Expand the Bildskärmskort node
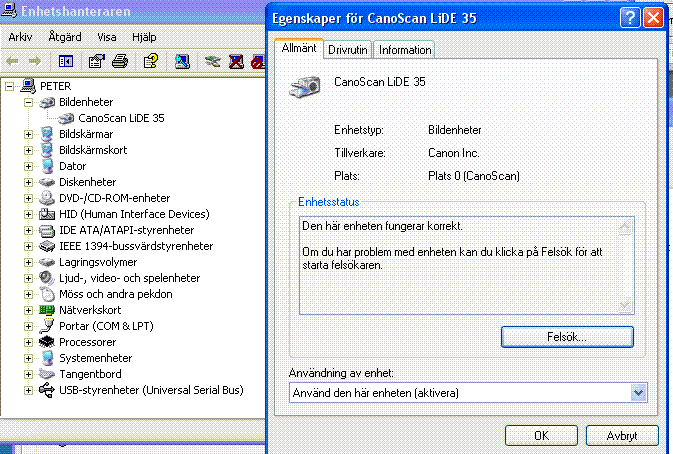Image resolution: width=673 pixels, height=454 pixels. point(28,150)
